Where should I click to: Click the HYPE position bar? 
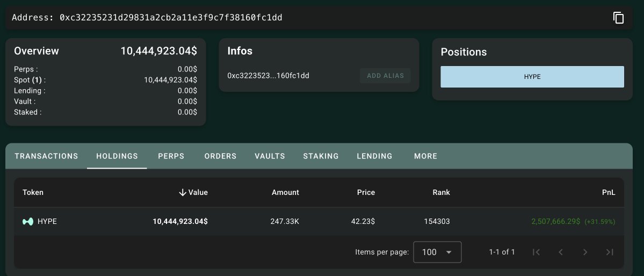pos(532,77)
